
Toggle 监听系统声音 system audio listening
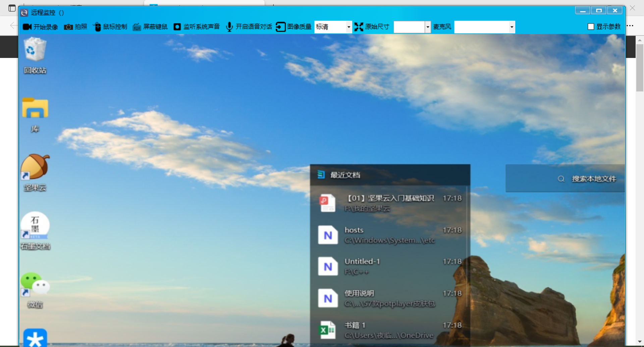click(x=197, y=27)
